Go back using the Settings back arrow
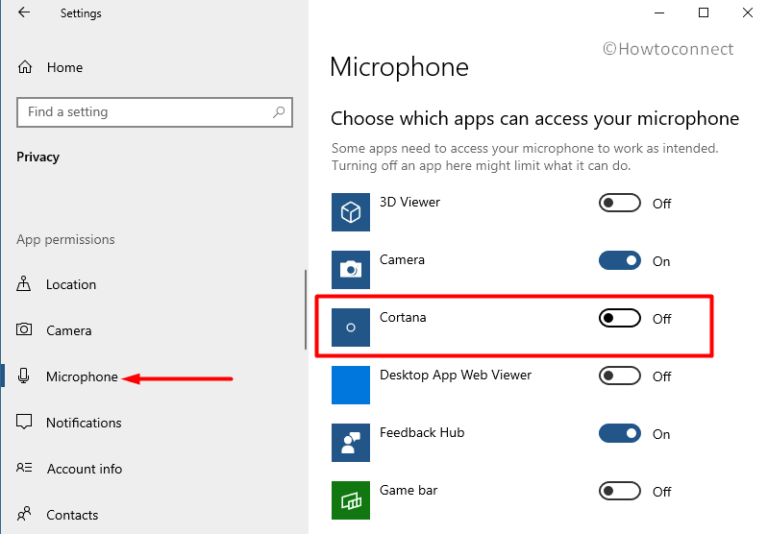Image resolution: width=768 pixels, height=534 pixels. 24,12
